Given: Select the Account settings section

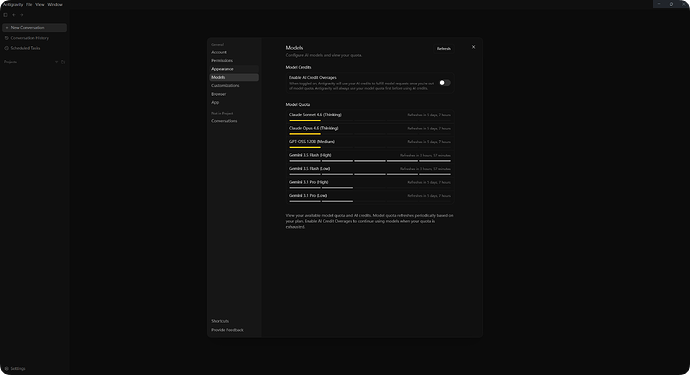Looking at the screenshot, I should 234,52.
